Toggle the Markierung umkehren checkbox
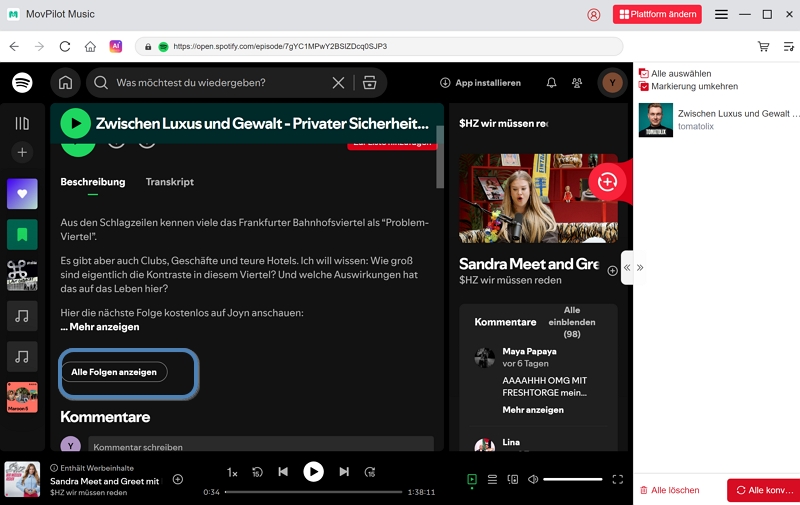The width and height of the screenshot is (800, 505). point(644,86)
